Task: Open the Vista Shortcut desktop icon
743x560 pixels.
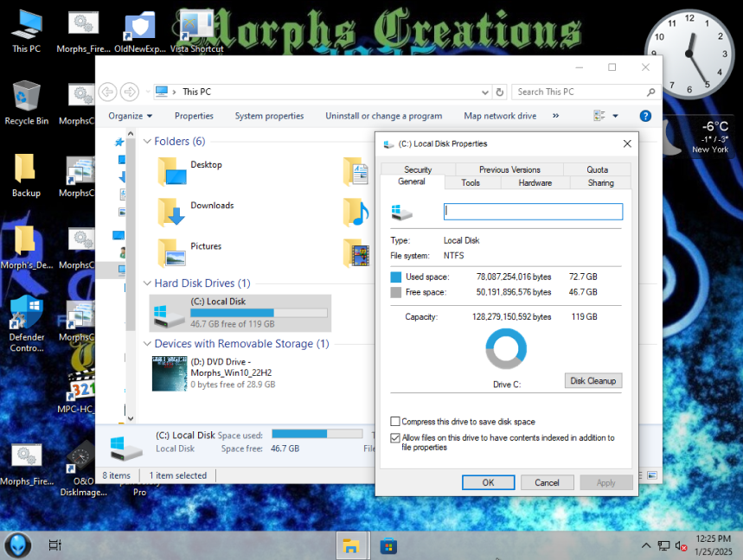Action: 196,30
